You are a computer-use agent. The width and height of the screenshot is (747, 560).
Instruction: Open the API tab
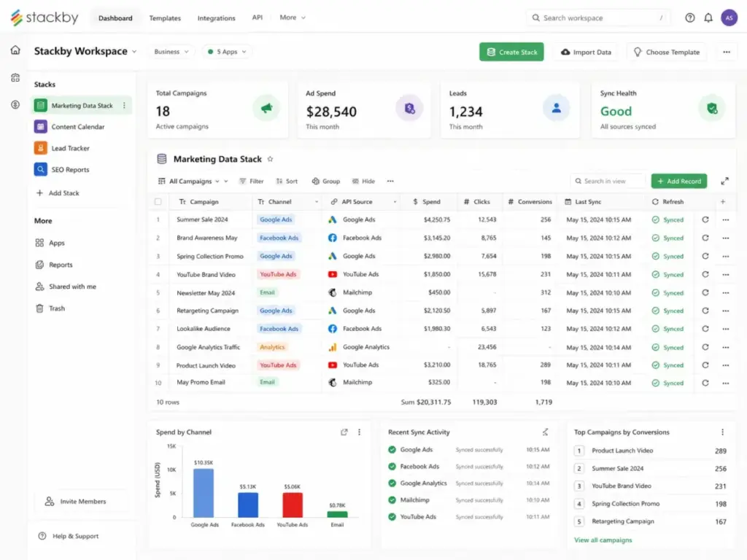pyautogui.click(x=258, y=17)
